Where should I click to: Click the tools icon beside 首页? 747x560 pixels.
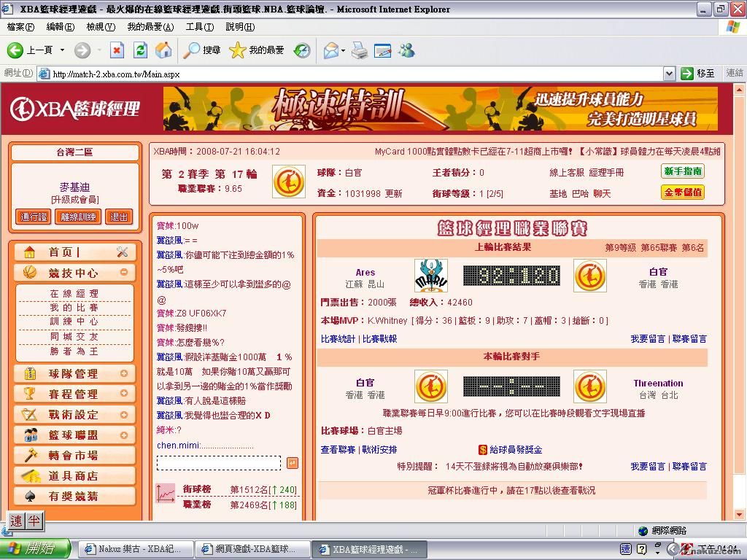tap(122, 252)
